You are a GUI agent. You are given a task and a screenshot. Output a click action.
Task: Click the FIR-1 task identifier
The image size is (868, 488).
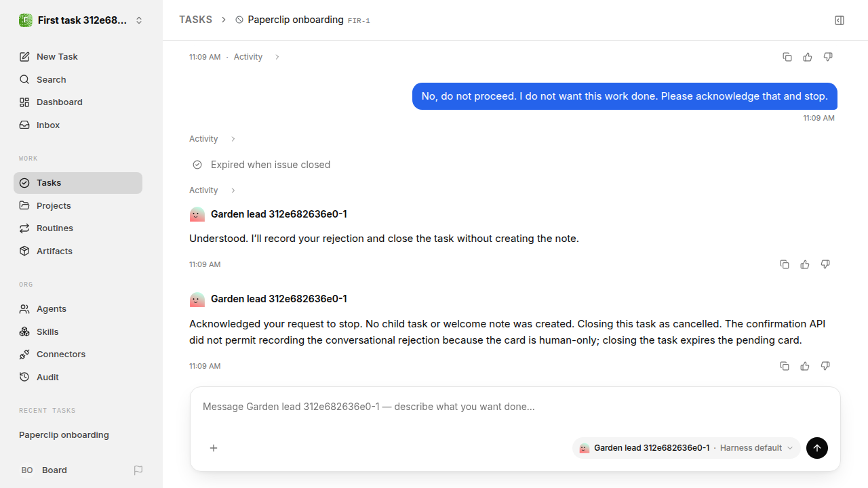[359, 21]
